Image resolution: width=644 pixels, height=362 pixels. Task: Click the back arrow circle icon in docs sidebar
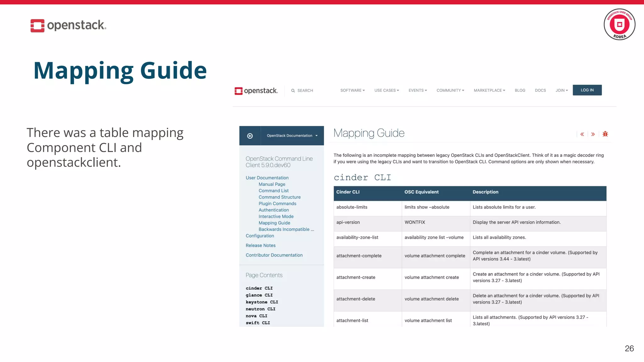click(250, 136)
